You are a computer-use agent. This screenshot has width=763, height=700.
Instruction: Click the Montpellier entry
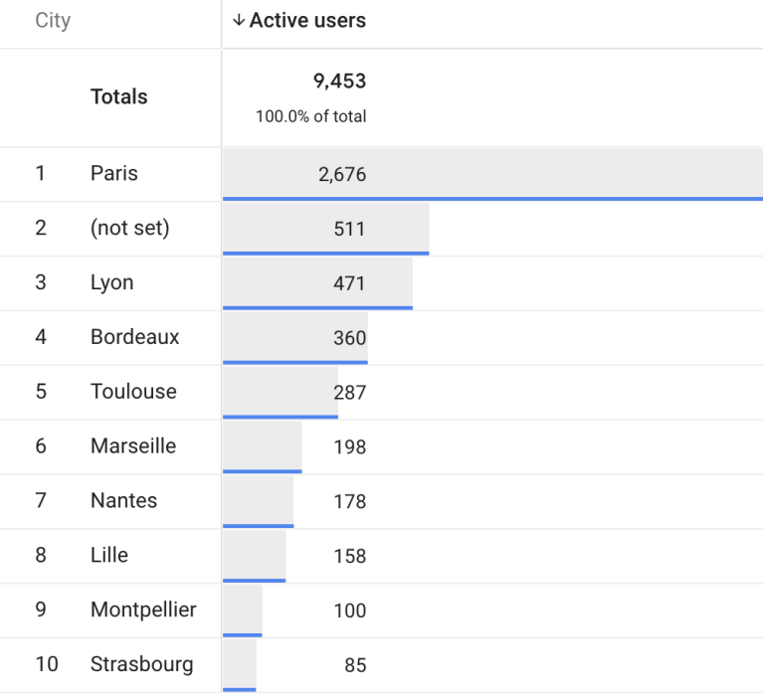(x=143, y=610)
